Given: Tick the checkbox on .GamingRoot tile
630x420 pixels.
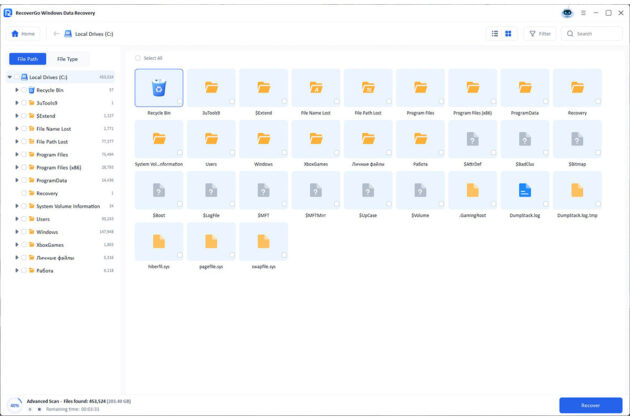Looking at the screenshot, I should click(493, 204).
